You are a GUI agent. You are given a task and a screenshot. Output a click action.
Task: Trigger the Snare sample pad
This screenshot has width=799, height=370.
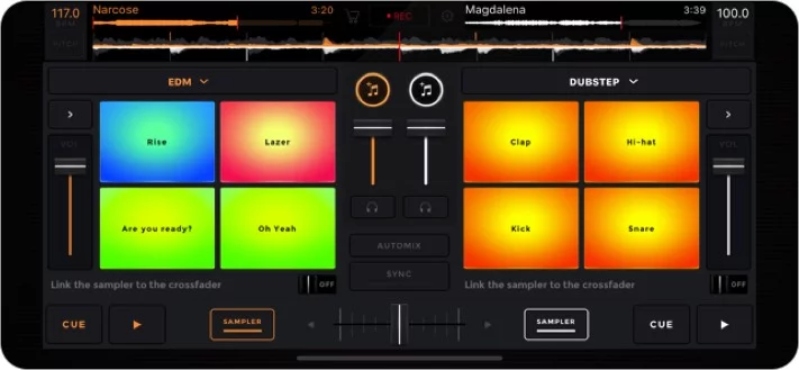click(642, 228)
